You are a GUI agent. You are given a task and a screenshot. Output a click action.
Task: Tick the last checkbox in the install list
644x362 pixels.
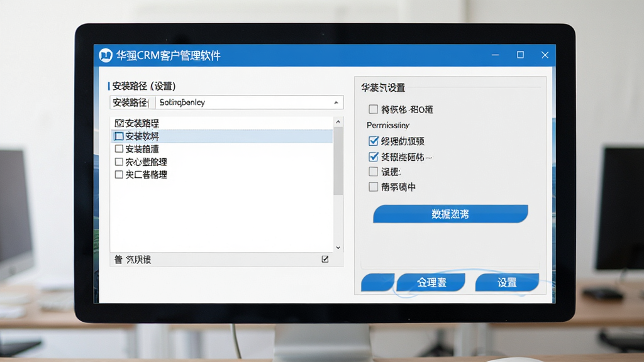coord(119,175)
